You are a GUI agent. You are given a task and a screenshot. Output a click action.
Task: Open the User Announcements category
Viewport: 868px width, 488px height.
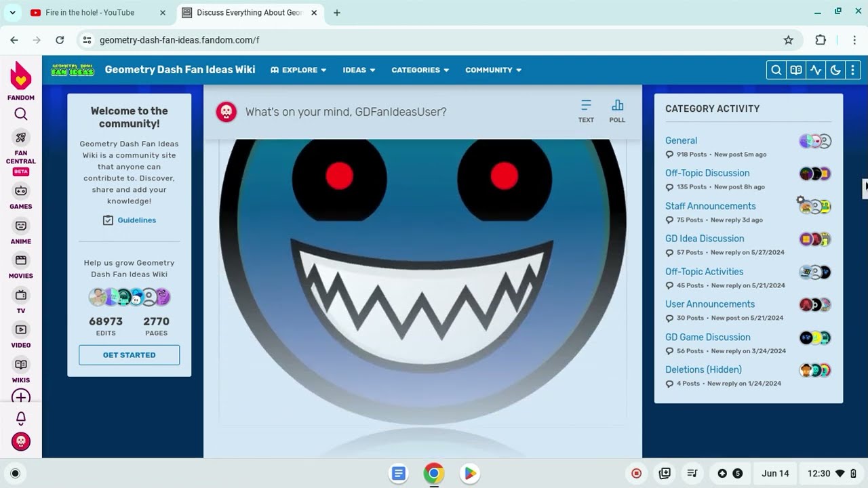pos(710,304)
